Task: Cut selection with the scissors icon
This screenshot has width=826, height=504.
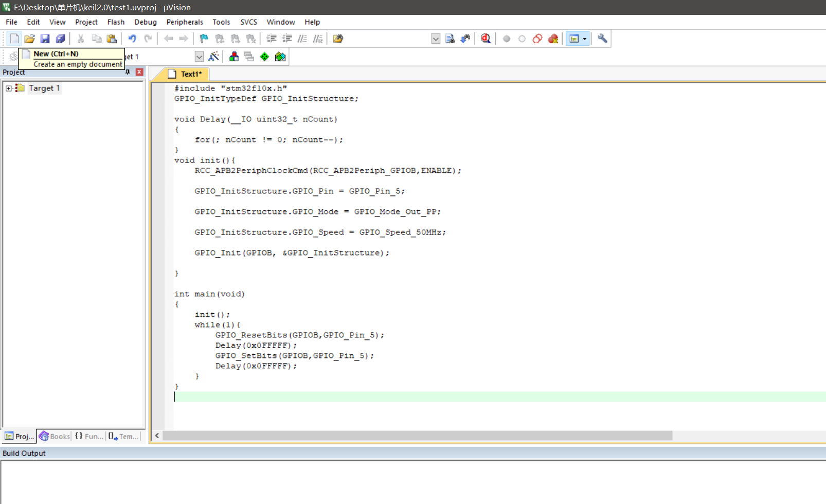Action: (x=81, y=39)
